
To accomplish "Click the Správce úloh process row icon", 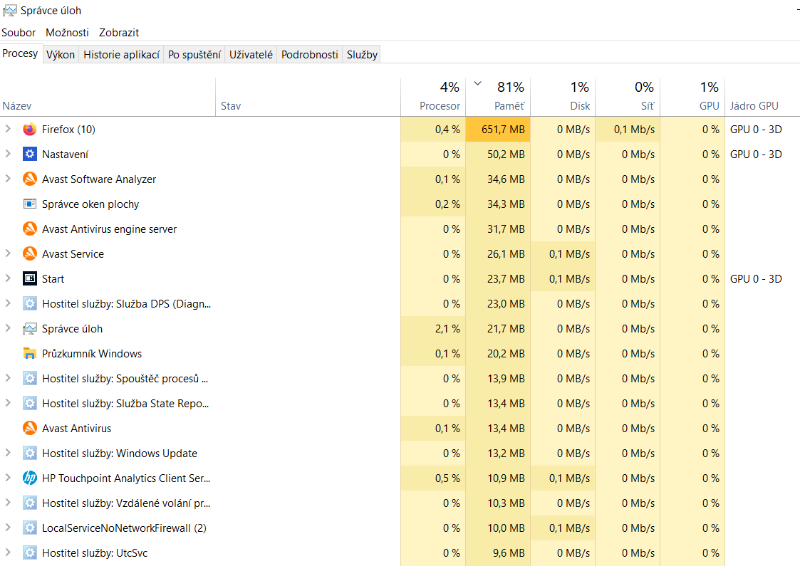I will click(30, 329).
